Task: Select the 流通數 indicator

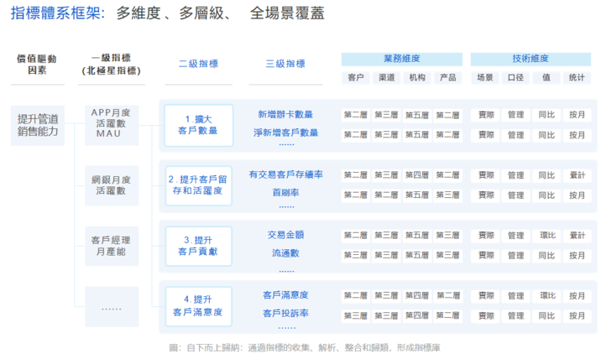Action: [285, 253]
